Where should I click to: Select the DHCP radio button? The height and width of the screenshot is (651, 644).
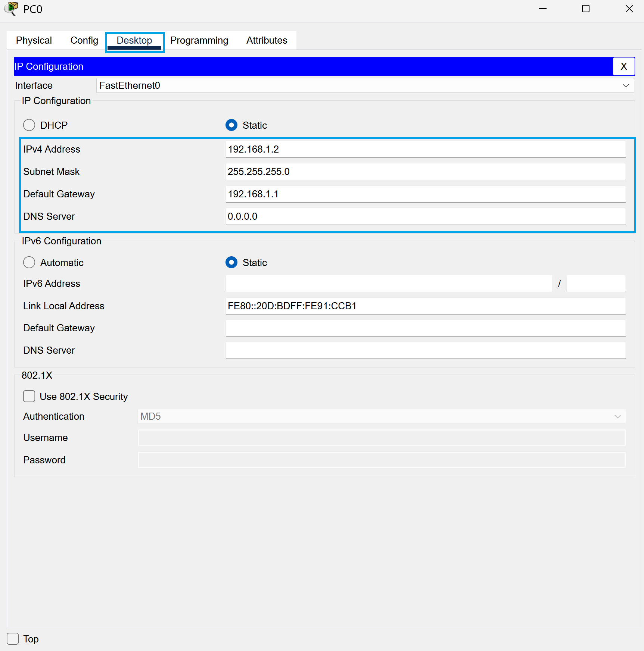[29, 125]
